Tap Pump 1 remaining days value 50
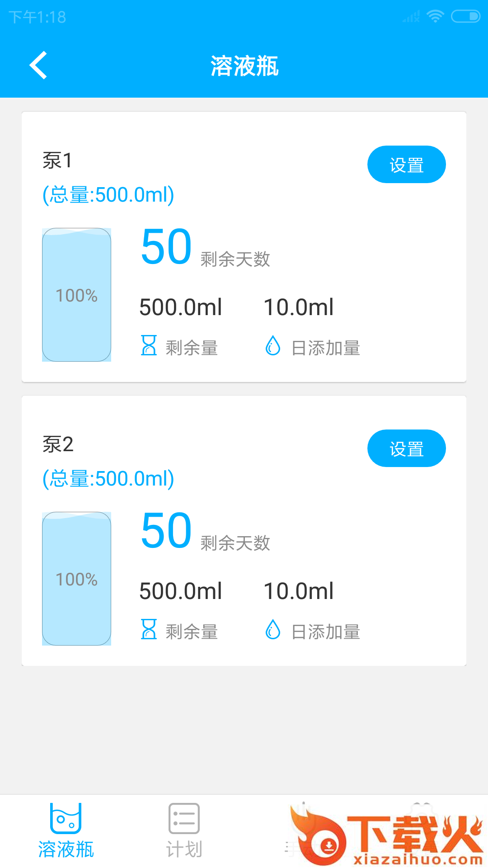 [166, 247]
